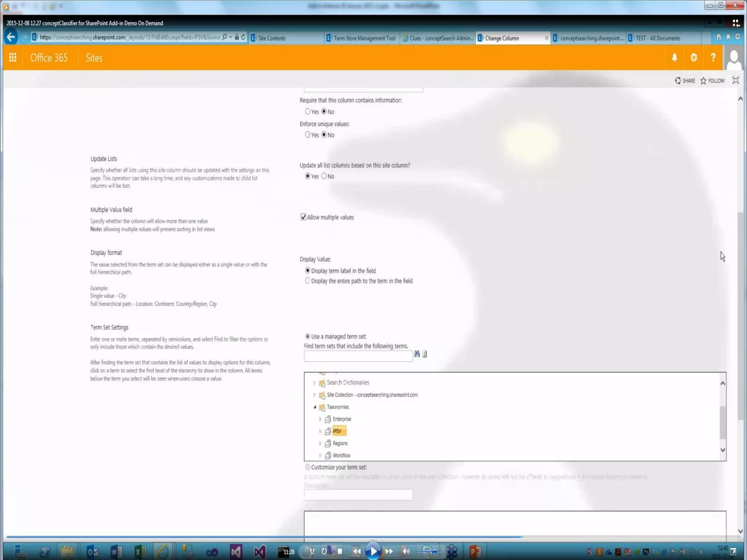Click the binoculars find term icon
Viewport: 747px width, 560px height.
417,354
